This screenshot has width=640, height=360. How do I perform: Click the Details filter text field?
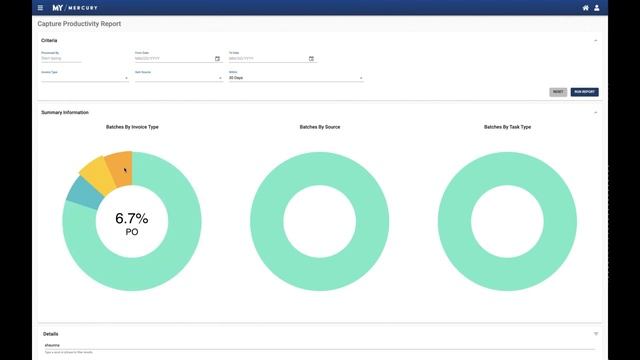[319, 346]
